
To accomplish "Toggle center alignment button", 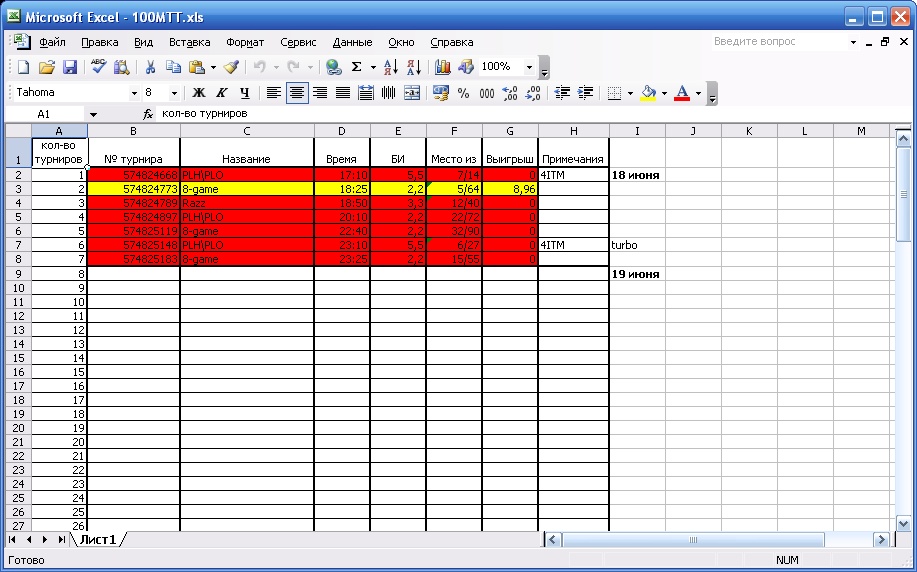I will [297, 92].
